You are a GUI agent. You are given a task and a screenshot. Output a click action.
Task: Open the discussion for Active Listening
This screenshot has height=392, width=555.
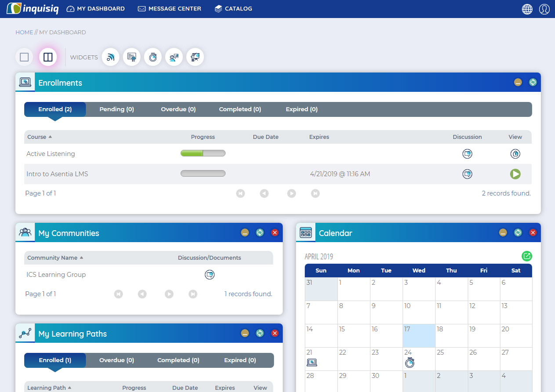[x=467, y=153]
